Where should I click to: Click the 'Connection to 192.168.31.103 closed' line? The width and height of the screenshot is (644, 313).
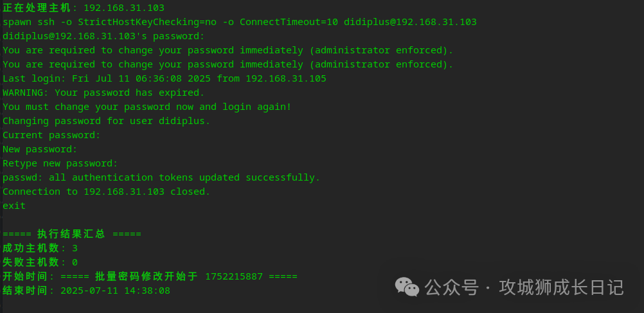coord(106,192)
